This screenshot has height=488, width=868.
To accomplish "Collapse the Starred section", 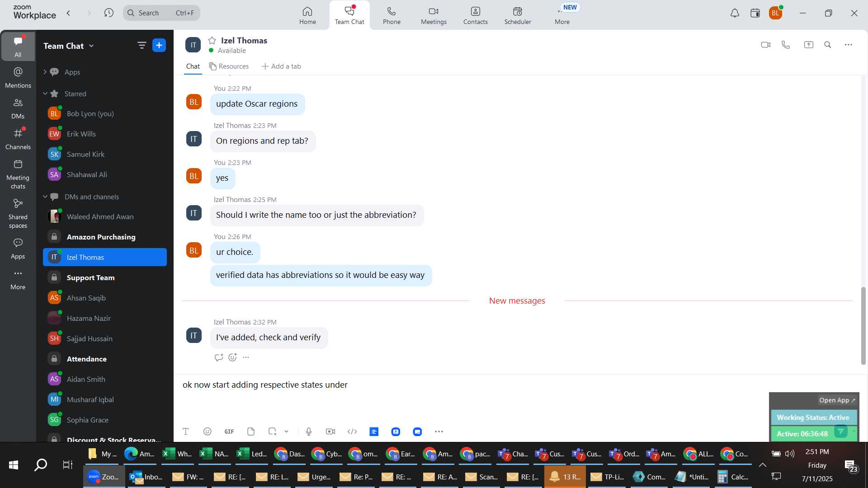I will [x=45, y=94].
